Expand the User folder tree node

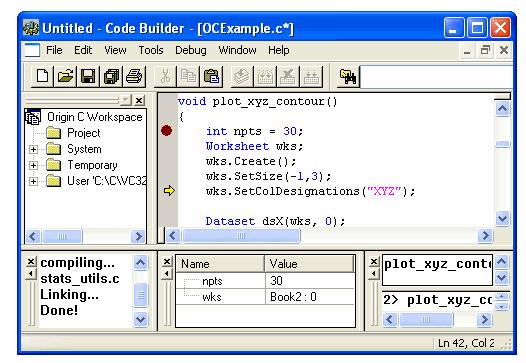[x=33, y=181]
